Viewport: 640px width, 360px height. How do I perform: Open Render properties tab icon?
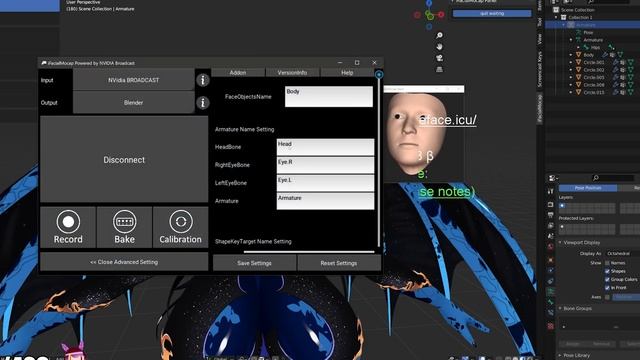coord(551,204)
